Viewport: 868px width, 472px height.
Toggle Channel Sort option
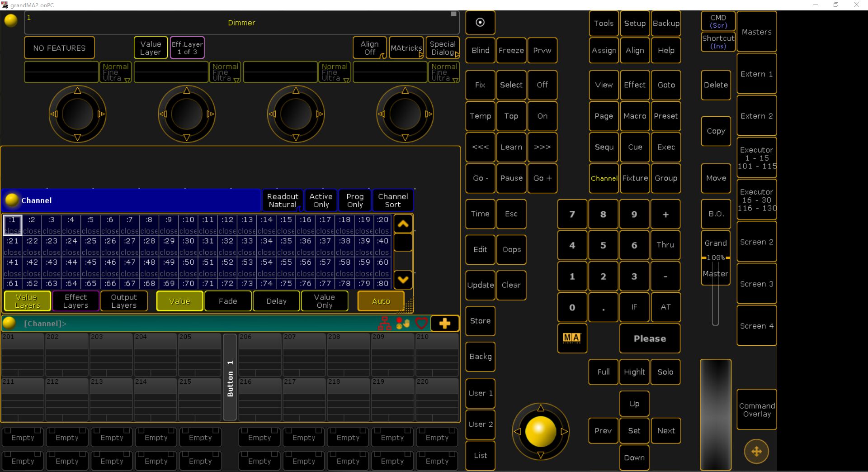(x=393, y=200)
